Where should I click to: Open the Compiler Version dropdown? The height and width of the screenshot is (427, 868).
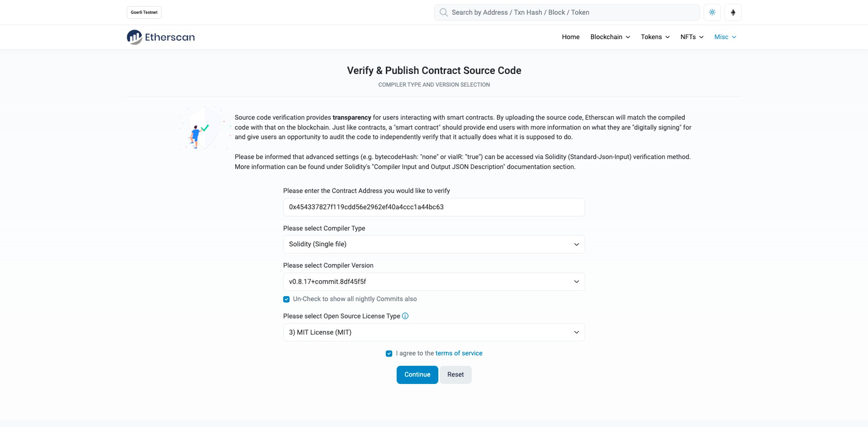(434, 282)
